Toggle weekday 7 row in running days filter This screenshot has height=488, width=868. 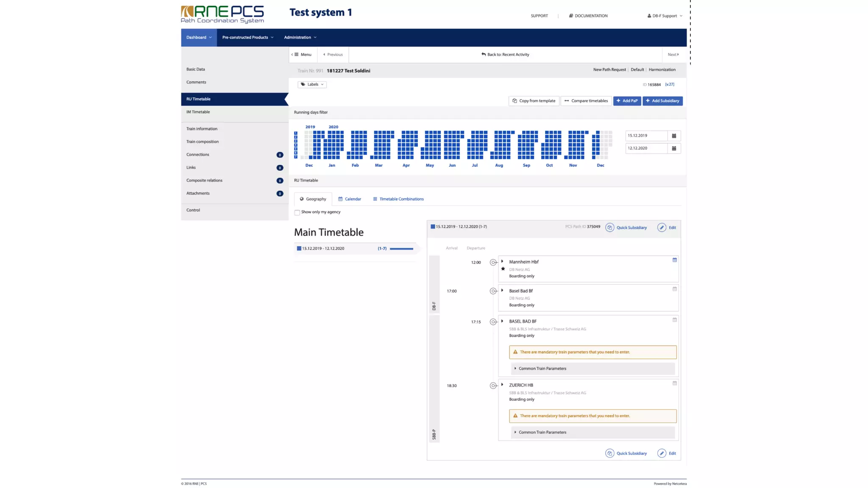tap(296, 157)
